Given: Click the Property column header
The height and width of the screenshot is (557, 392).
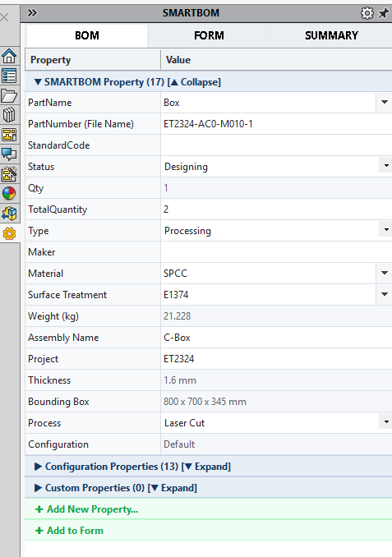Looking at the screenshot, I should pyautogui.click(x=93, y=60).
